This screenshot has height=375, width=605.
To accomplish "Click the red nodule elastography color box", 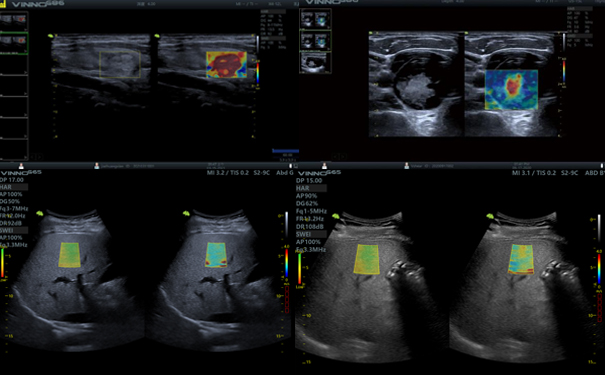I will click(226, 65).
